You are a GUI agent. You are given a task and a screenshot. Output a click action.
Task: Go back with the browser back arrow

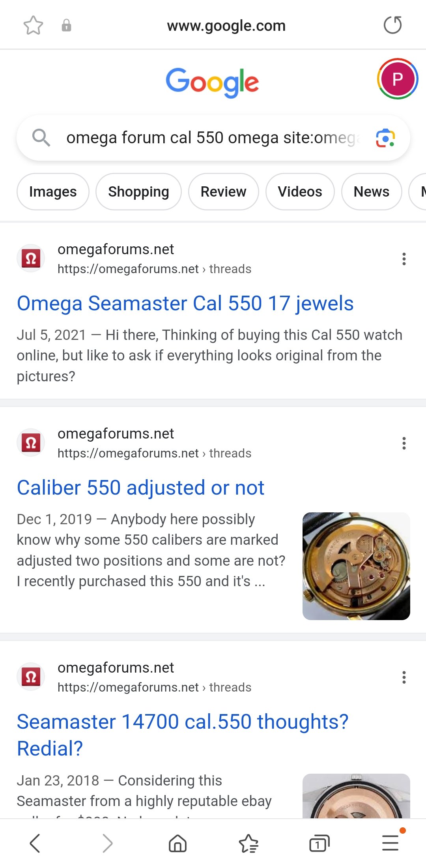click(x=35, y=844)
